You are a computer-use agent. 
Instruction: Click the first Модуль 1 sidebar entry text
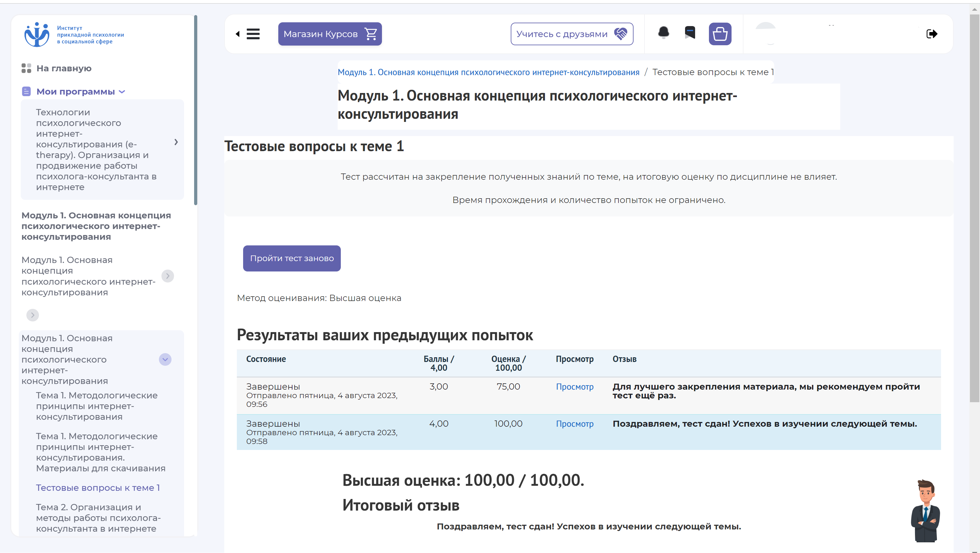(88, 276)
